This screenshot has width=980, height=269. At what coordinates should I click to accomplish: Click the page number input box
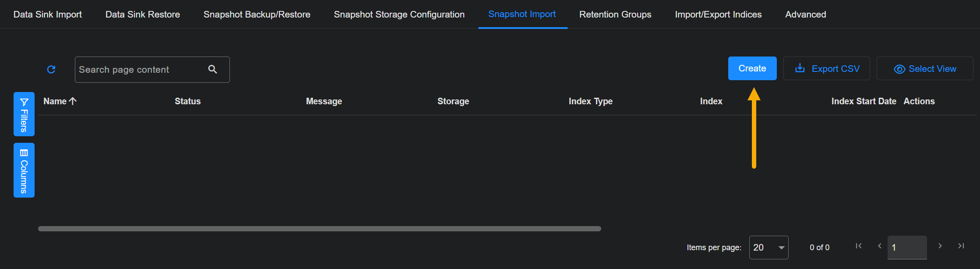[x=907, y=248]
